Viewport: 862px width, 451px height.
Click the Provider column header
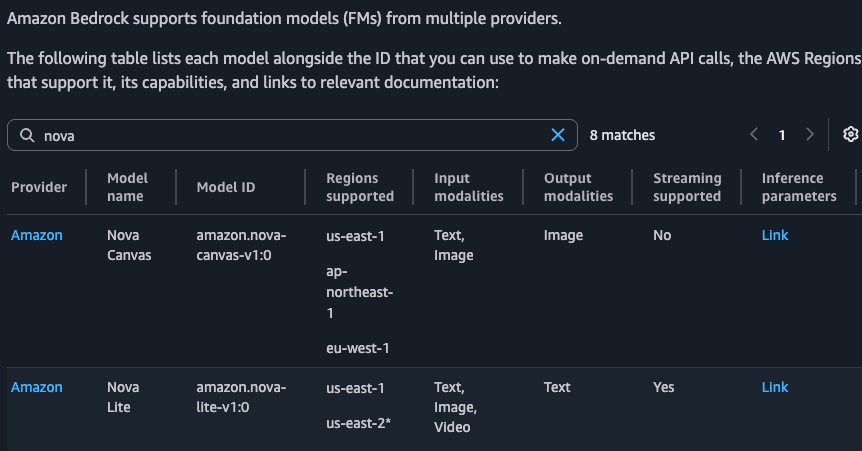point(39,187)
